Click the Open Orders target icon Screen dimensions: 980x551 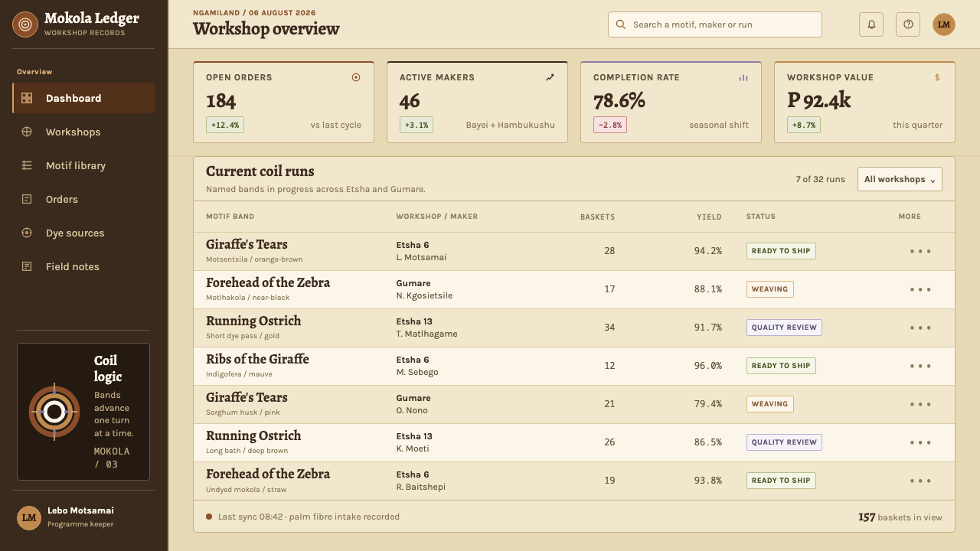[x=356, y=77]
